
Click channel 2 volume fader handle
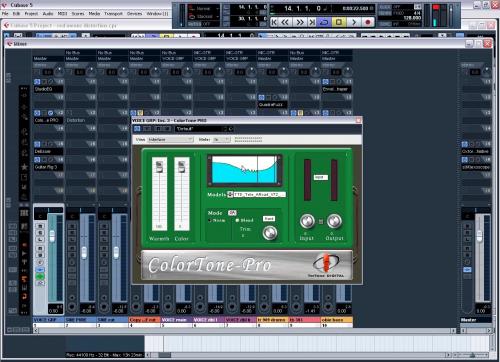[84, 253]
